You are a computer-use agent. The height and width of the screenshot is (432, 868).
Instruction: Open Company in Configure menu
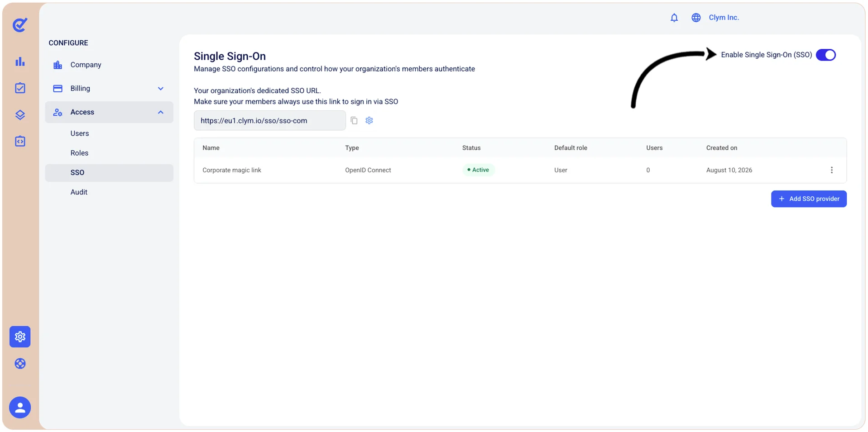point(109,65)
